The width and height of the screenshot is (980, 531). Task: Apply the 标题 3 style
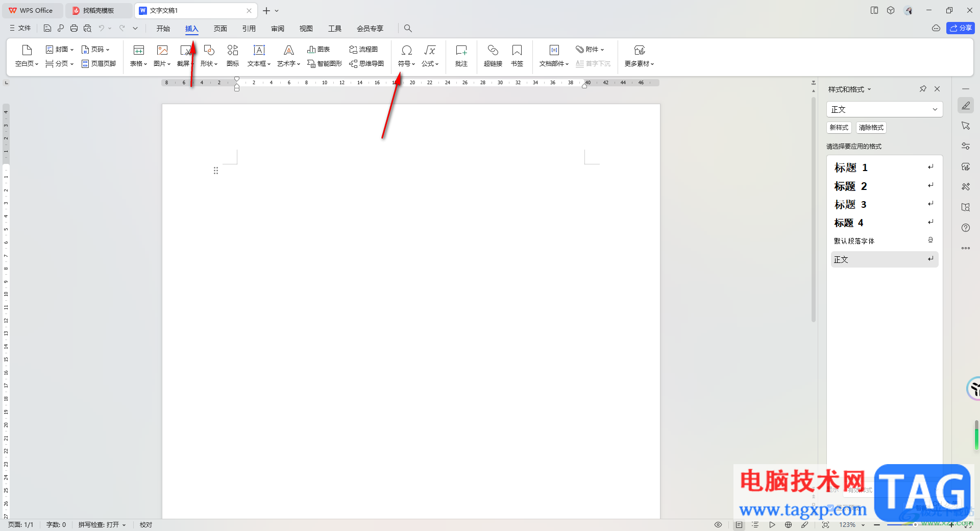click(x=885, y=204)
